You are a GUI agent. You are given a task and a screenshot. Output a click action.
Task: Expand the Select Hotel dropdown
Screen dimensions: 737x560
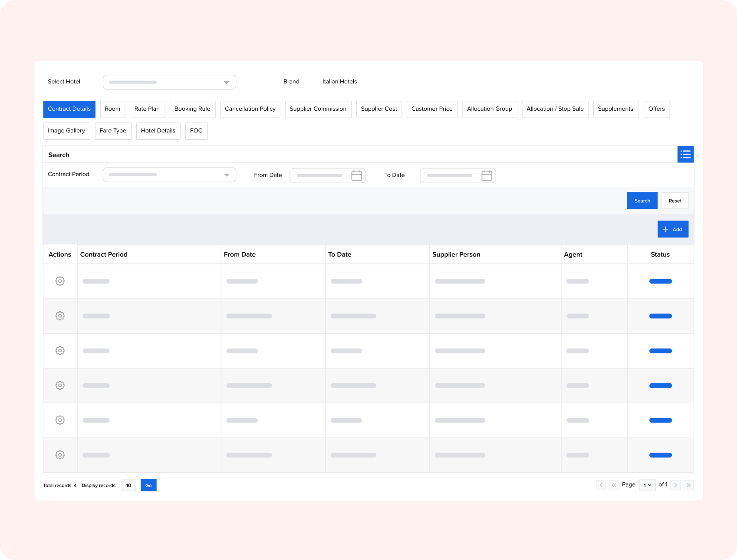pos(169,82)
